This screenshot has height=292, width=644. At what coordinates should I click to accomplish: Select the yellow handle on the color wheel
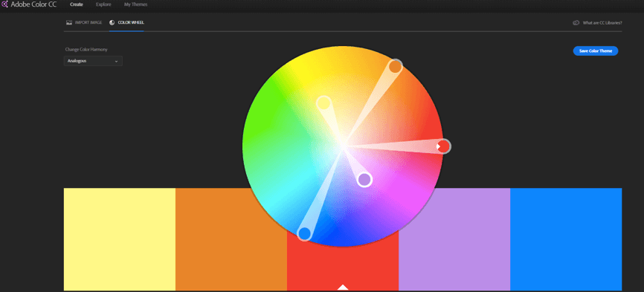tap(323, 103)
